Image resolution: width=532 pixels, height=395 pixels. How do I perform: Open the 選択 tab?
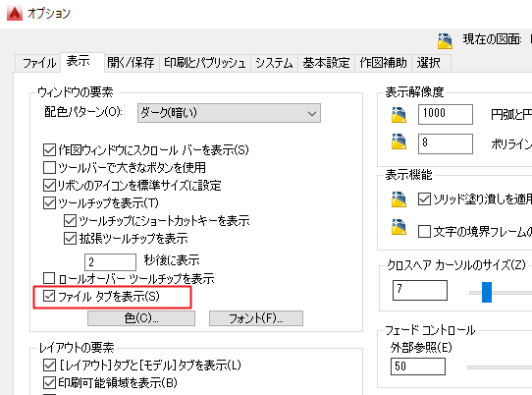pyautogui.click(x=431, y=63)
